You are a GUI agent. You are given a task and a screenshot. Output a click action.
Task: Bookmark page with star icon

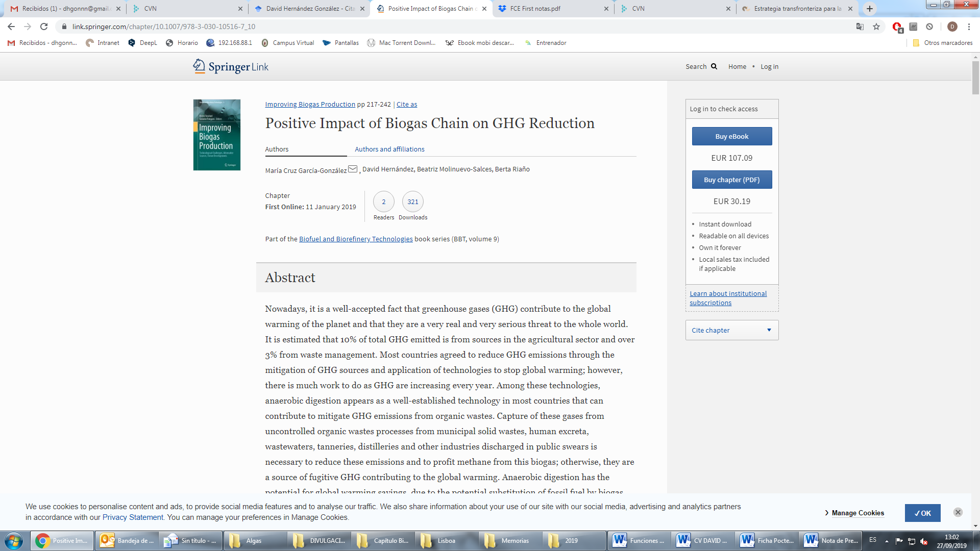click(876, 27)
